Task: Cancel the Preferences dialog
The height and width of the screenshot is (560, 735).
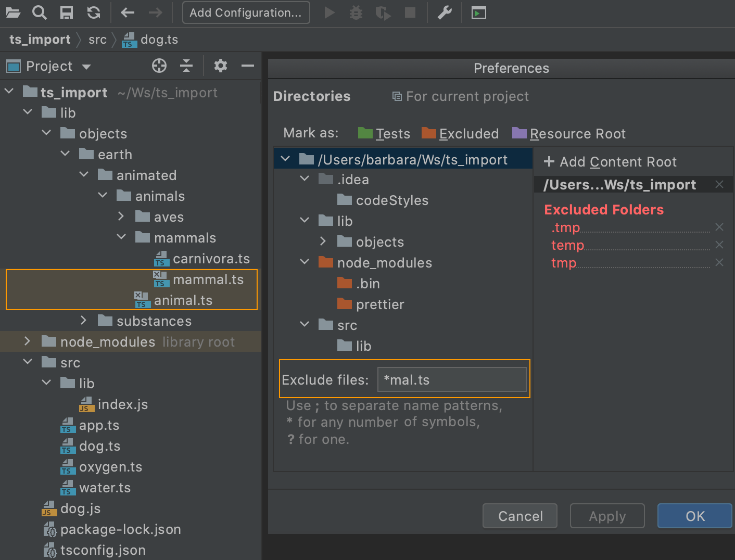Action: point(520,516)
